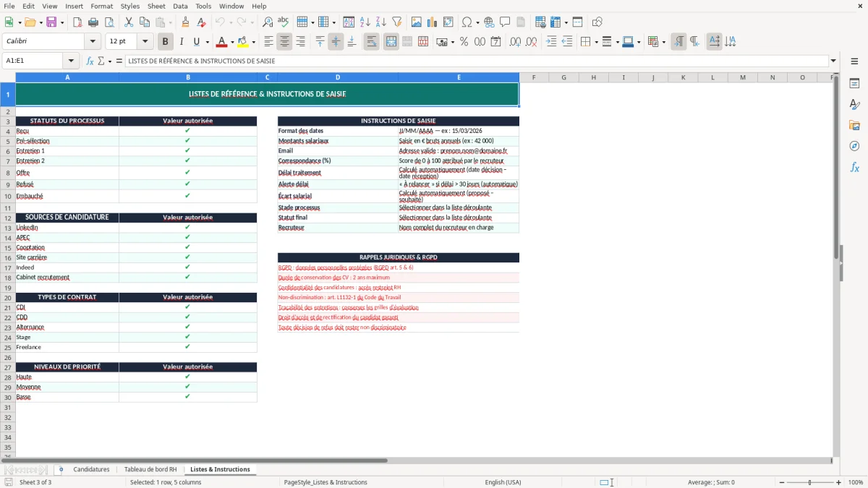Click the zoom slider handle
The width and height of the screenshot is (868, 488).
click(x=810, y=482)
